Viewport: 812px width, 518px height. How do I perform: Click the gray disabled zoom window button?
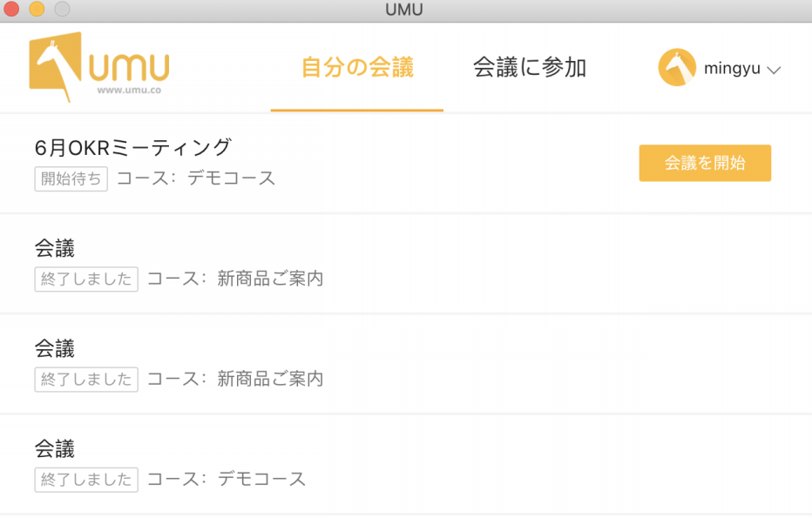click(x=62, y=9)
